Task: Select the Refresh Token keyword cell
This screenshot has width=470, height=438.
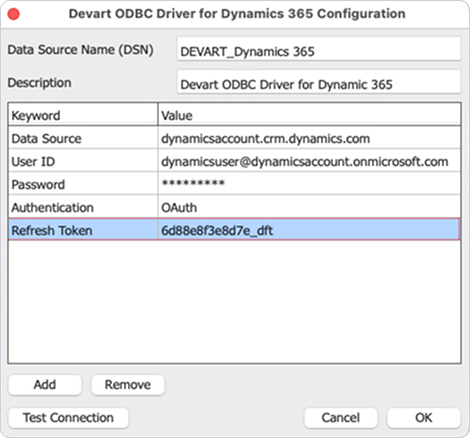Action: pyautogui.click(x=83, y=229)
